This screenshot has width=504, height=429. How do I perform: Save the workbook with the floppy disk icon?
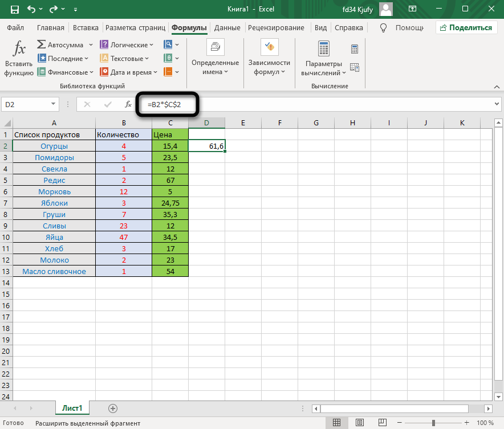coord(14,10)
